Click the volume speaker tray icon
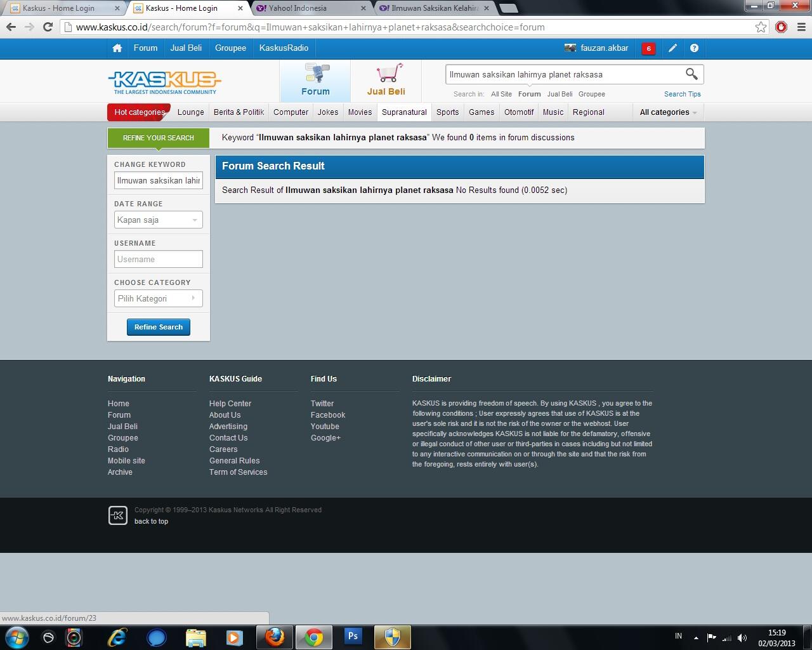Image resolution: width=812 pixels, height=650 pixels. pyautogui.click(x=742, y=638)
